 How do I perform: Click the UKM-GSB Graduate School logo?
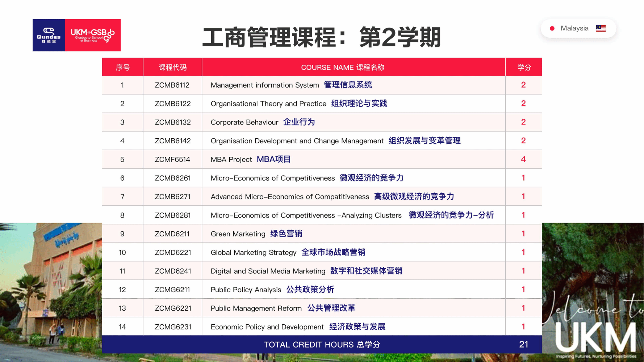tap(93, 35)
